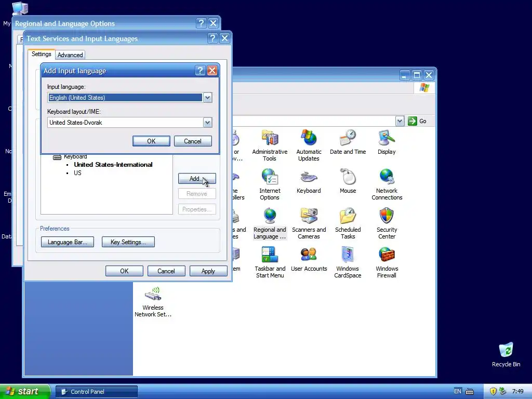The height and width of the screenshot is (399, 532).
Task: Open Key Settings... preferences
Action: 128,242
